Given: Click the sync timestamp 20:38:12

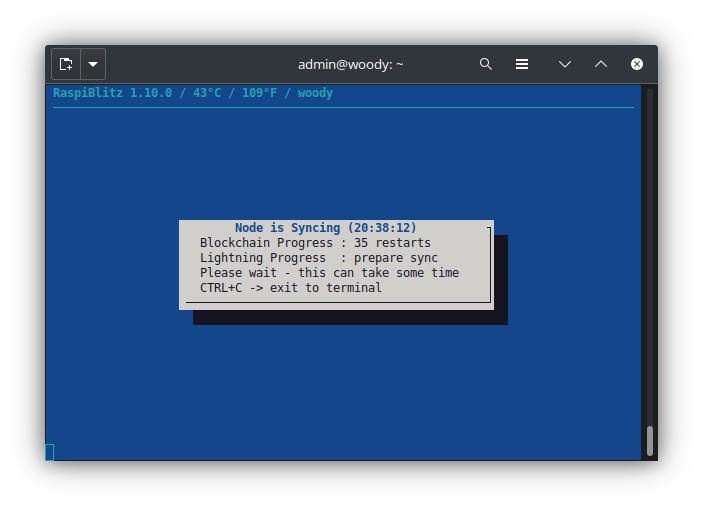Looking at the screenshot, I should [x=382, y=228].
